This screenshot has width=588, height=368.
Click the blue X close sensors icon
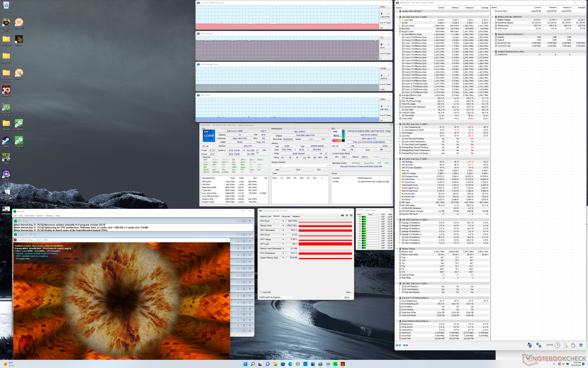(581, 345)
